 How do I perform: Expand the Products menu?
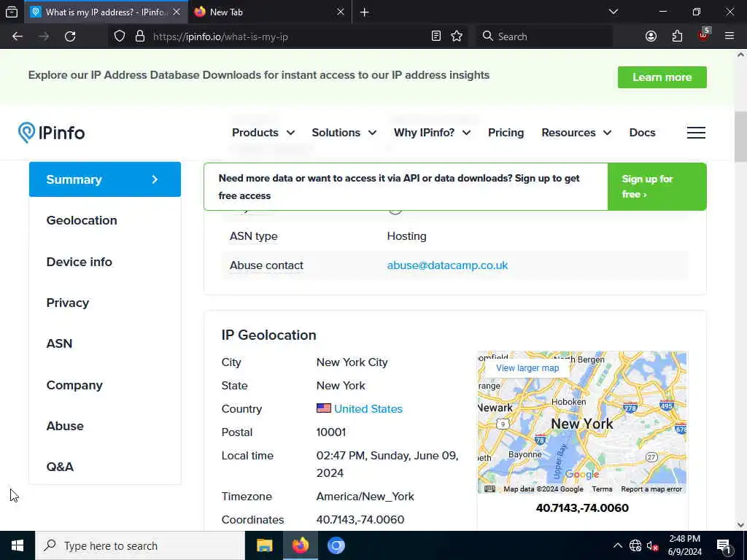coord(263,133)
